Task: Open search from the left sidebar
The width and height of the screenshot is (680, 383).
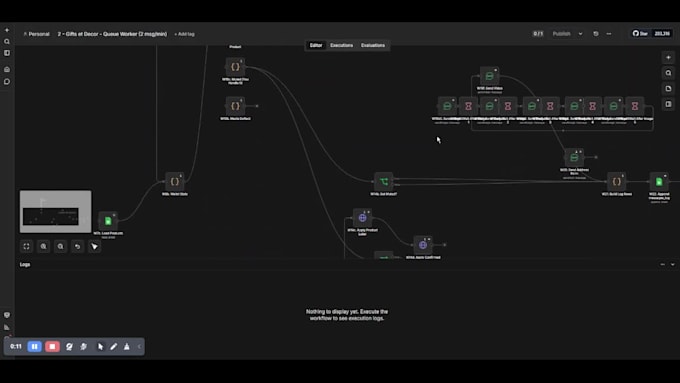Action: coord(7,42)
